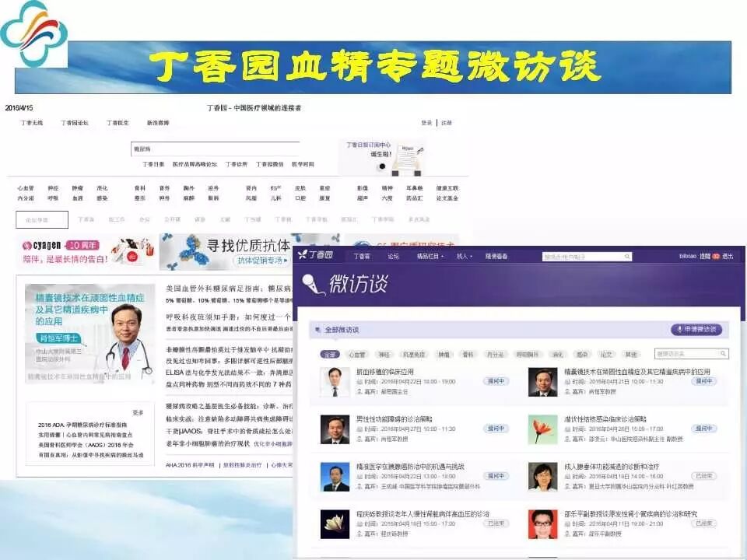
Task: Click the 丁香日报订阅中心 promo image
Action: 381,156
